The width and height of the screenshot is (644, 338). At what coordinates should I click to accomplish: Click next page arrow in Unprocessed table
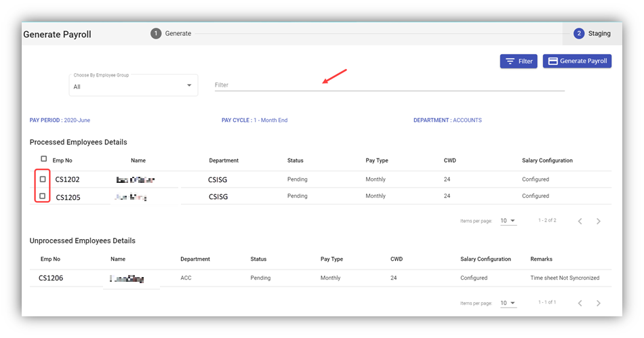(598, 303)
